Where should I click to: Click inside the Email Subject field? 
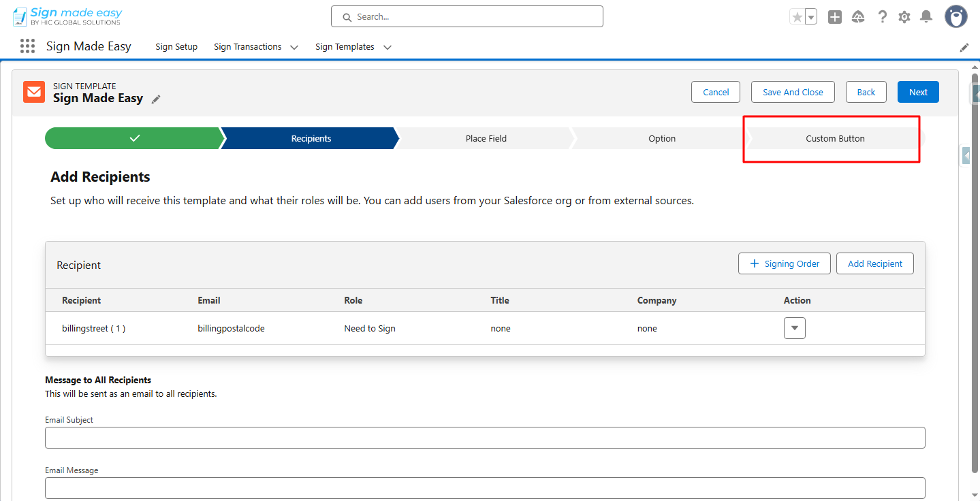[485, 437]
